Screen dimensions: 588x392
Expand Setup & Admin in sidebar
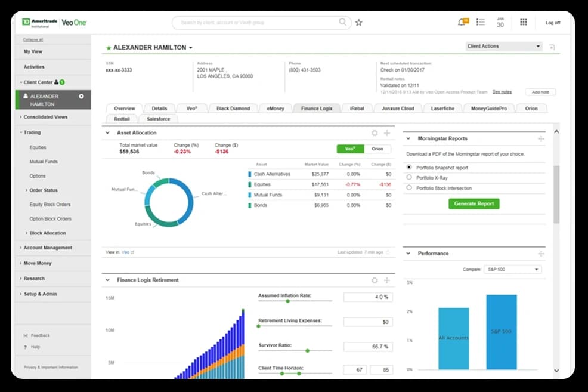[40, 294]
